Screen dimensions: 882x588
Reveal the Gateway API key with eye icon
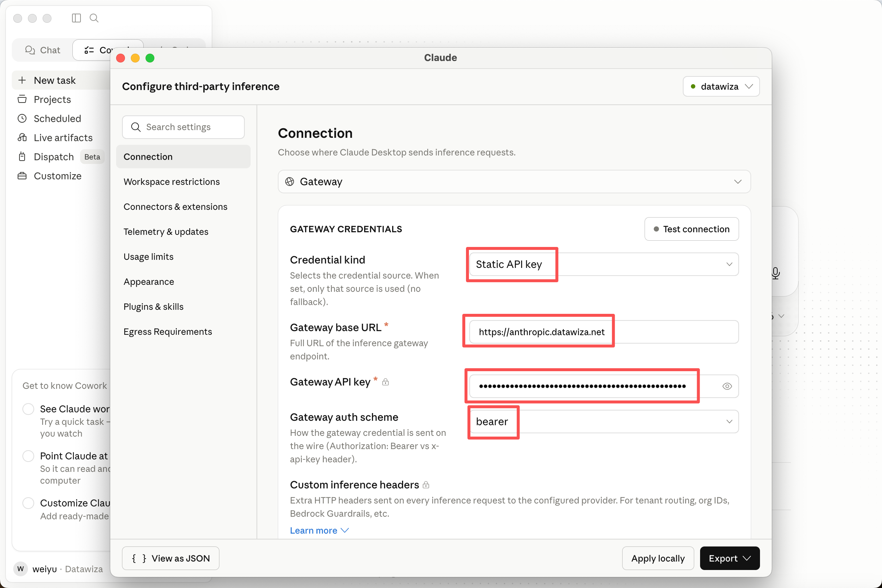pyautogui.click(x=727, y=386)
